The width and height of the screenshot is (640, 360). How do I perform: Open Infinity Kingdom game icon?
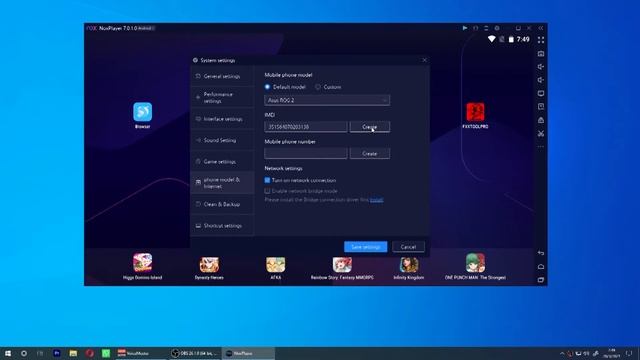(x=409, y=265)
